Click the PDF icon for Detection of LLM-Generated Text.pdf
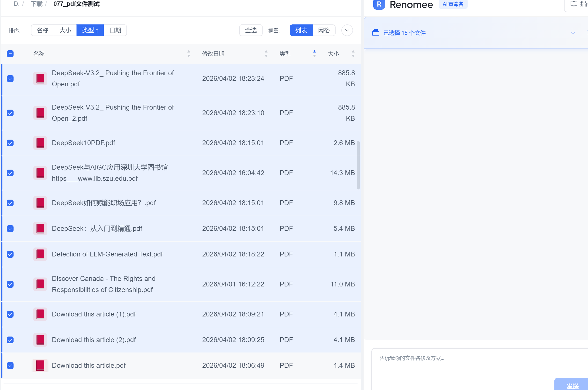The height and width of the screenshot is (390, 588). [x=40, y=254]
